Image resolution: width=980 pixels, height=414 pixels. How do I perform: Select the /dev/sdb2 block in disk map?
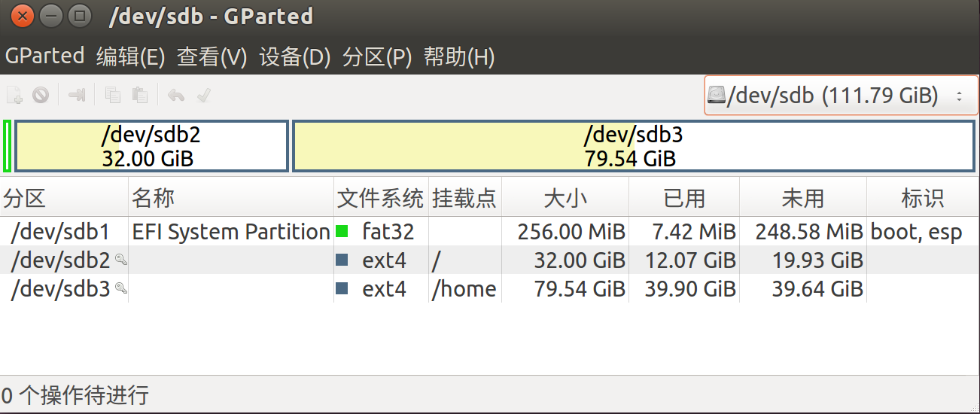(151, 146)
